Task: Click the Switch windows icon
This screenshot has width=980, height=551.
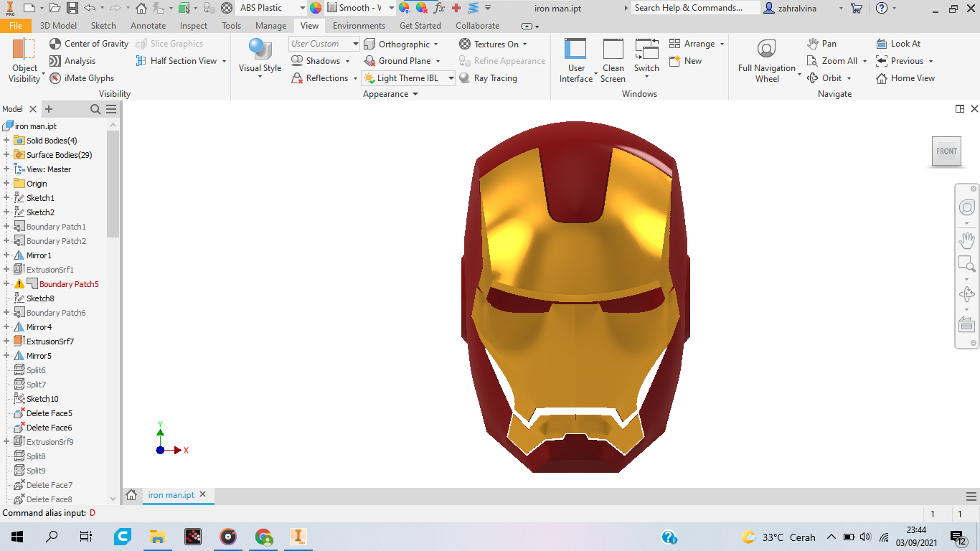Action: pos(646,49)
